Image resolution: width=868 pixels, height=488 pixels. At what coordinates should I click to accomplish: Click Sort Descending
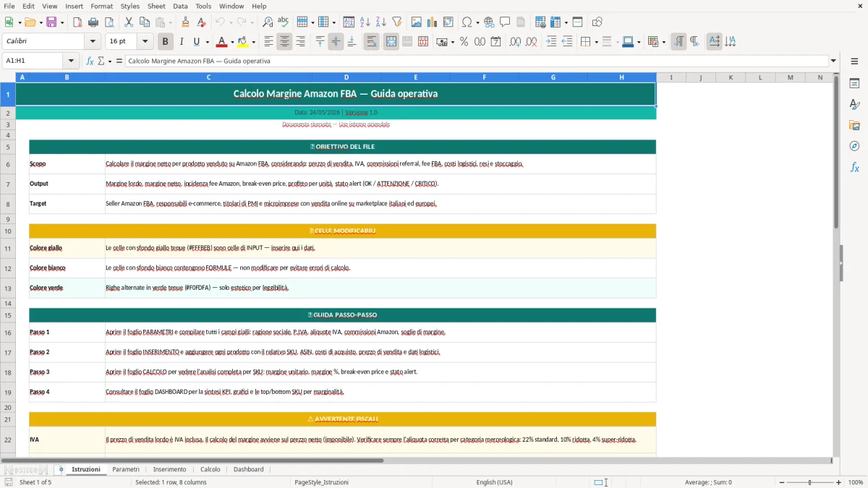381,22
